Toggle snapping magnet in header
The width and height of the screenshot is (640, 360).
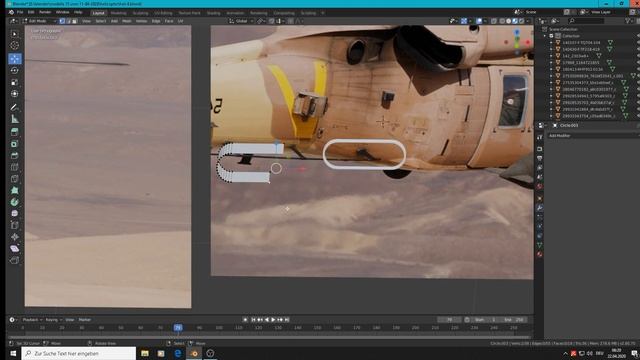271,21
